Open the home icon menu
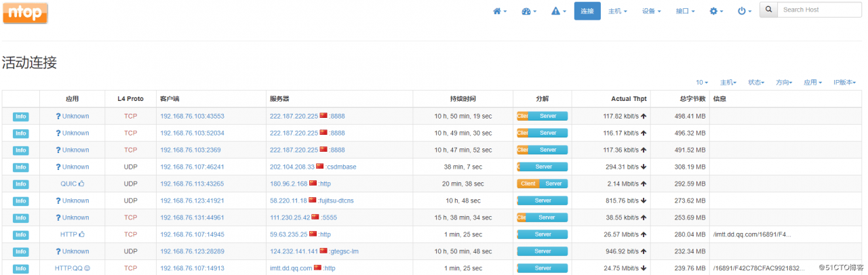The height and width of the screenshot is (275, 868). pos(499,12)
